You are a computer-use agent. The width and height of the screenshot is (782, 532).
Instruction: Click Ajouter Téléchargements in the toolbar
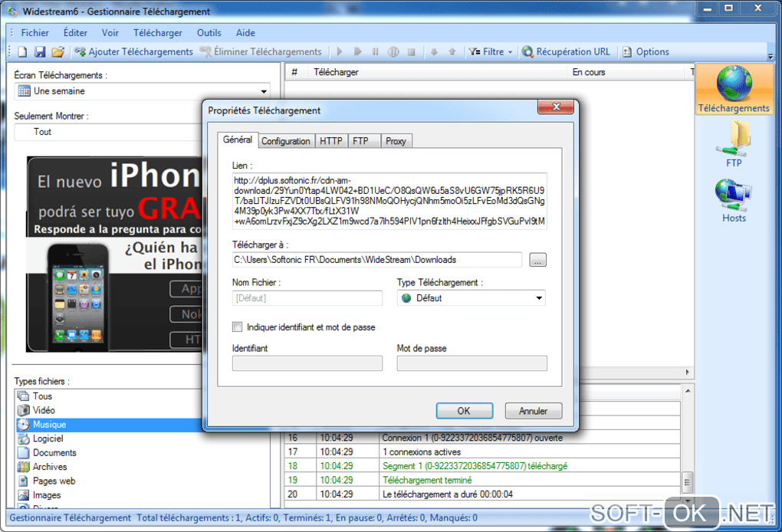(133, 52)
